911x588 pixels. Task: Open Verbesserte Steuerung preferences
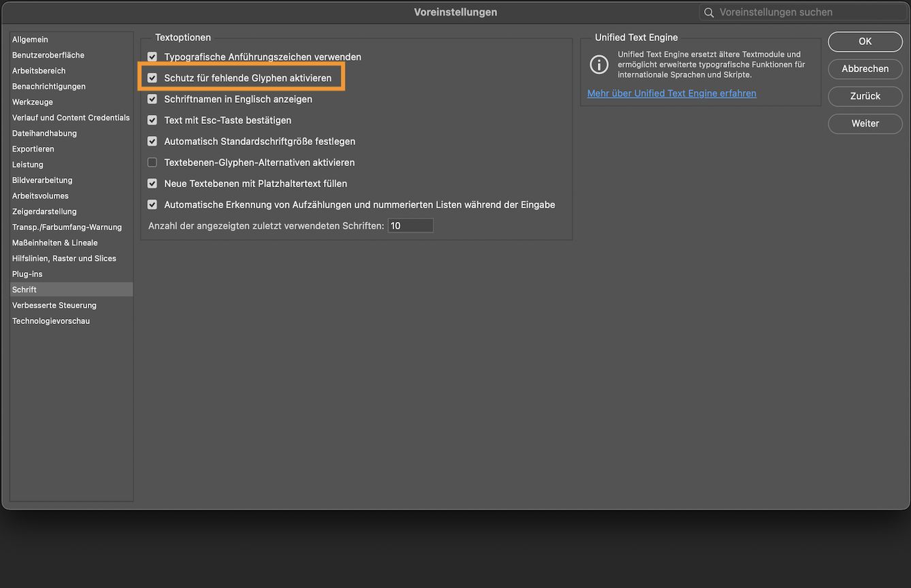[71, 306]
